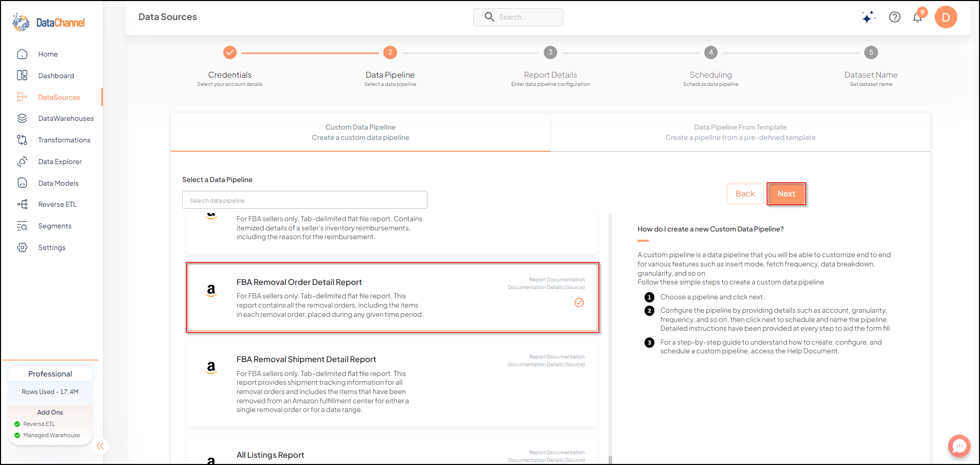The image size is (980, 465).
Task: Click the Professional plan label
Action: point(50,374)
